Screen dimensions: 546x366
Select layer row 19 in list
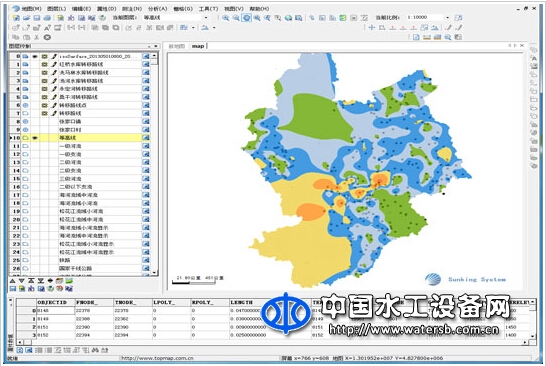pos(80,211)
